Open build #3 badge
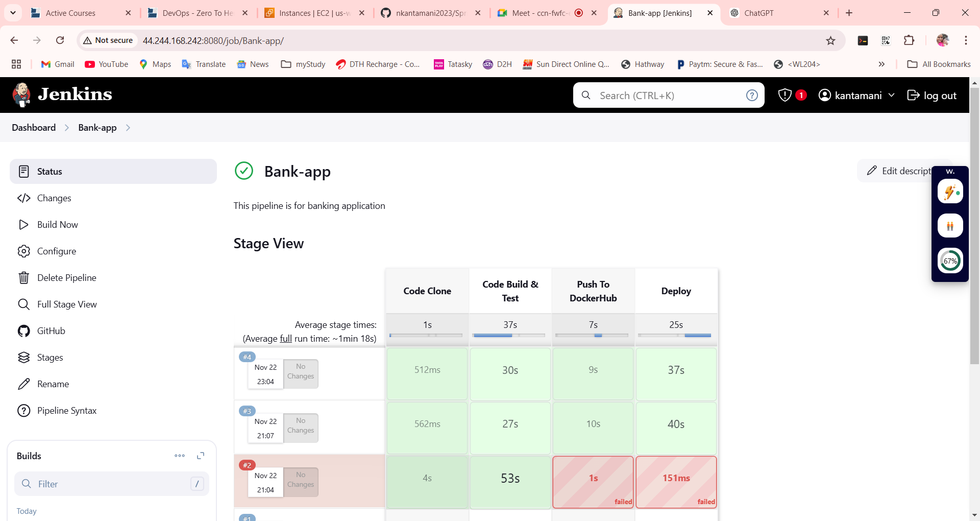This screenshot has width=980, height=521. [247, 411]
